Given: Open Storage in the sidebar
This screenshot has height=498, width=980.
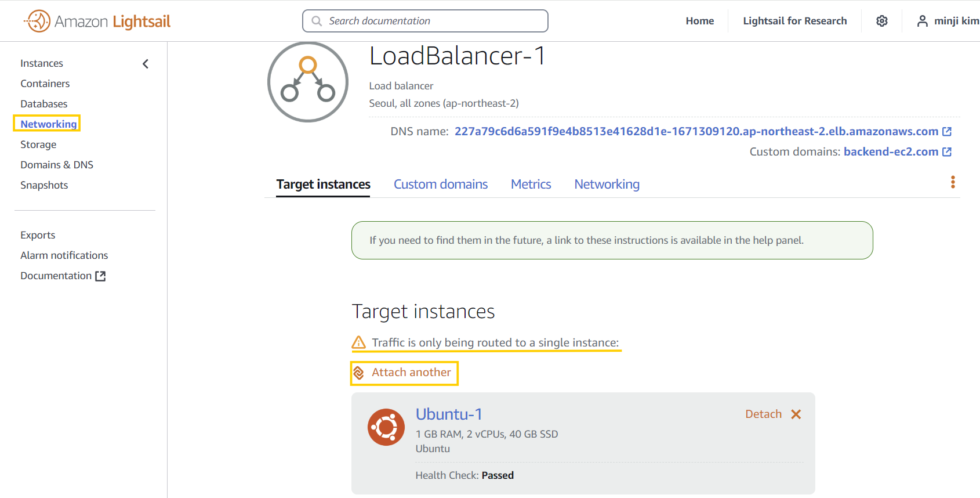Looking at the screenshot, I should 38,145.
